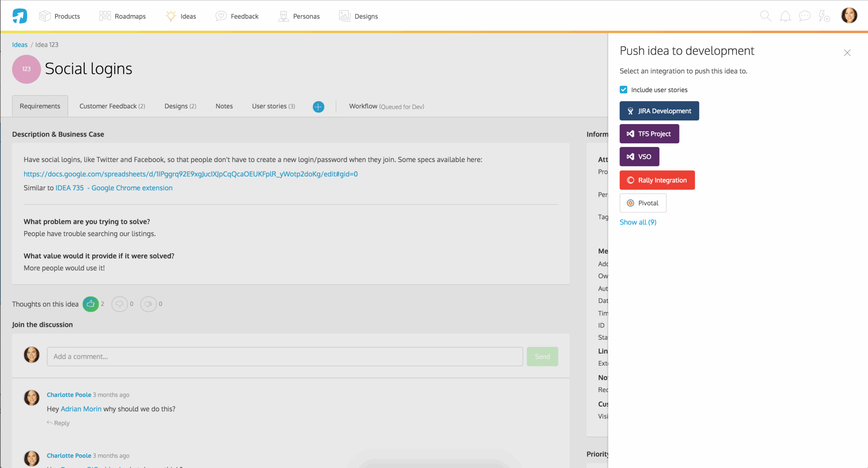
Task: Click the blue plus add-tab icon
Action: pyautogui.click(x=318, y=107)
